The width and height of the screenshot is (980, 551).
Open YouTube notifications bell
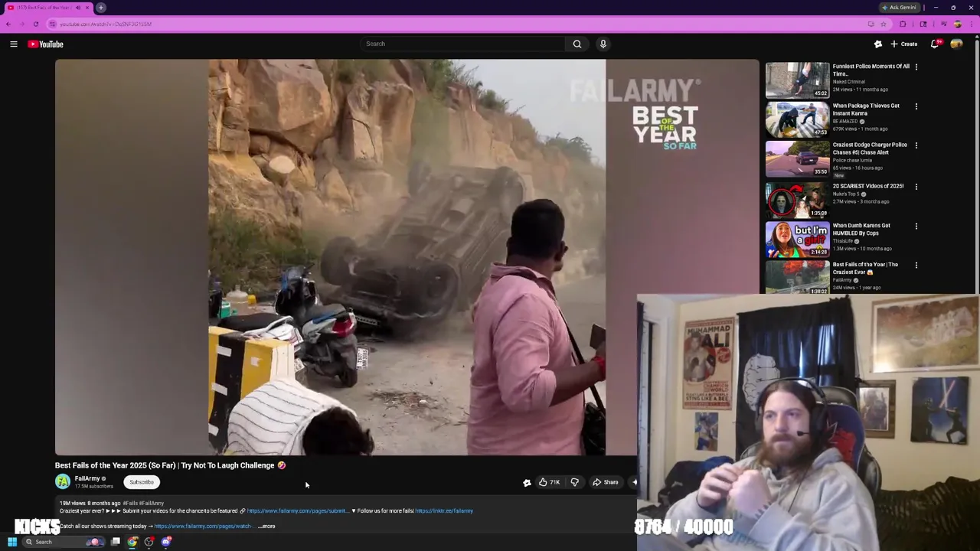pyautogui.click(x=935, y=44)
